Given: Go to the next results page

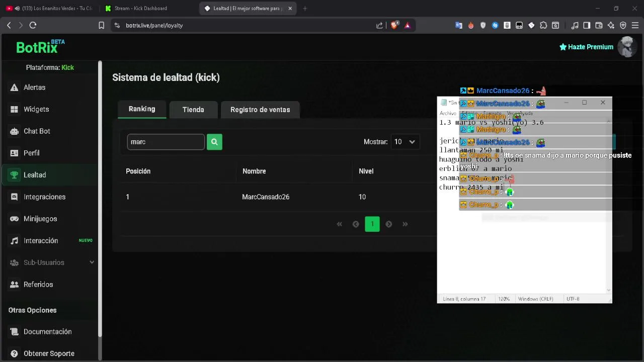Looking at the screenshot, I should (388, 224).
